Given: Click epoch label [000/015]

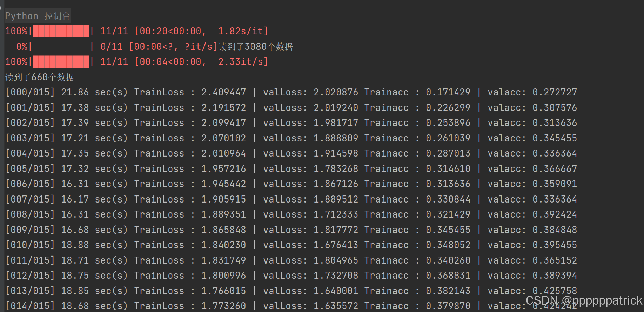Looking at the screenshot, I should pyautogui.click(x=30, y=92).
